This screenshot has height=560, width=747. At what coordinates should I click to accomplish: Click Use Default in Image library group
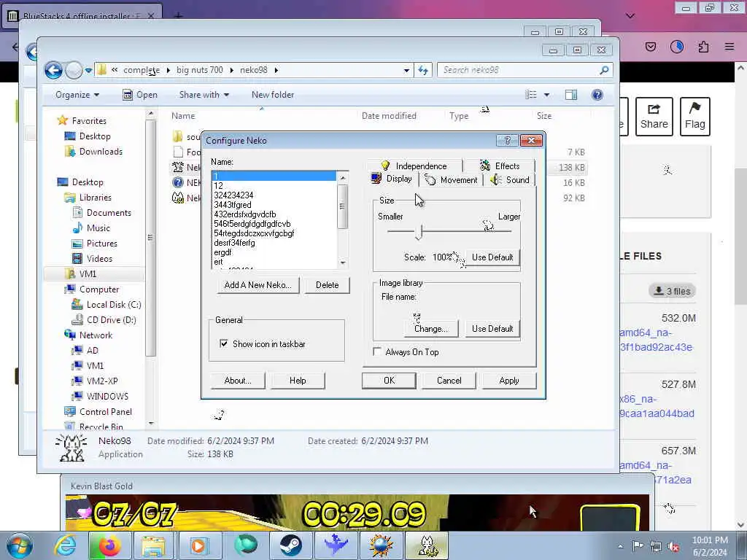[492, 329]
